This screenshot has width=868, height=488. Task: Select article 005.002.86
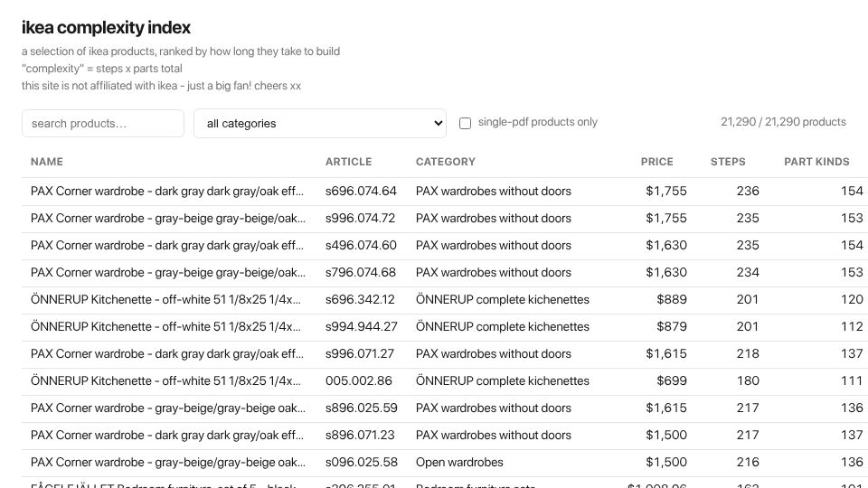(x=359, y=380)
